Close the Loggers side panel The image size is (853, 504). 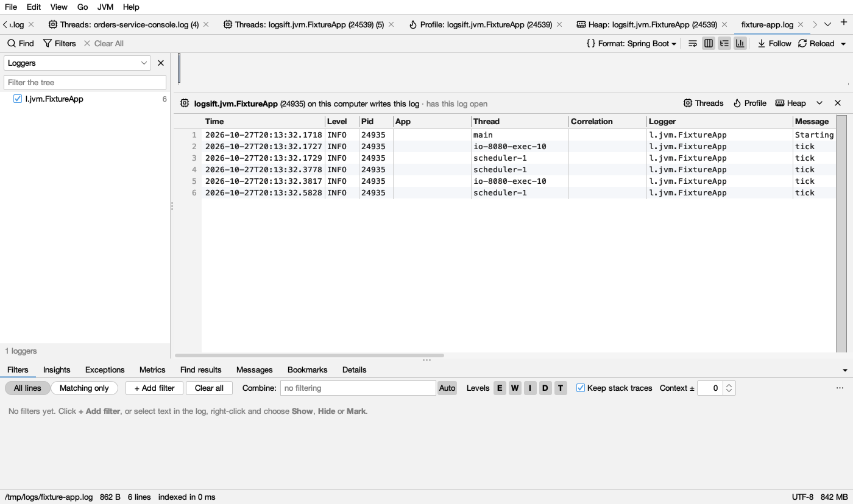click(x=161, y=63)
